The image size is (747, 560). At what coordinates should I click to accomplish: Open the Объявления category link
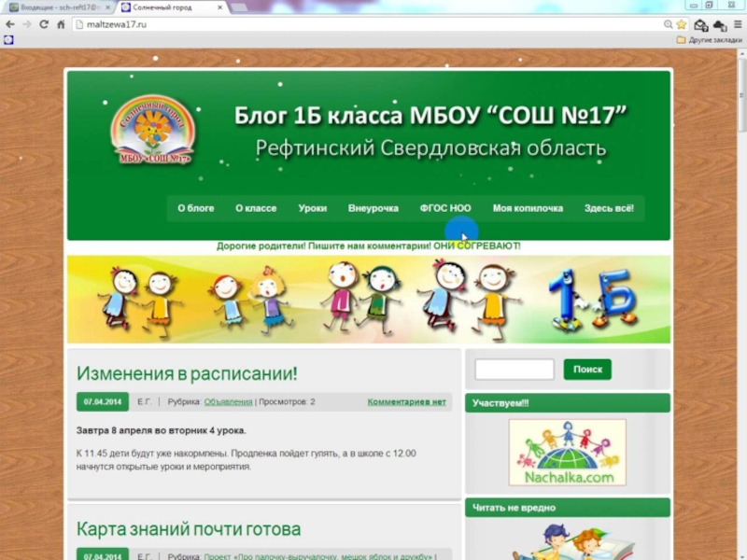click(228, 402)
